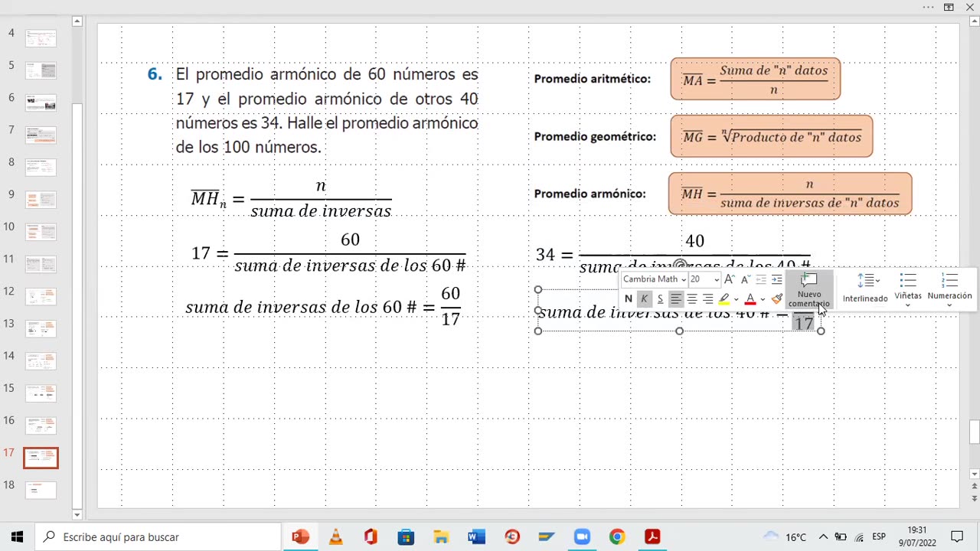Click thumbnail pane scroll up arrow

pos(77,21)
